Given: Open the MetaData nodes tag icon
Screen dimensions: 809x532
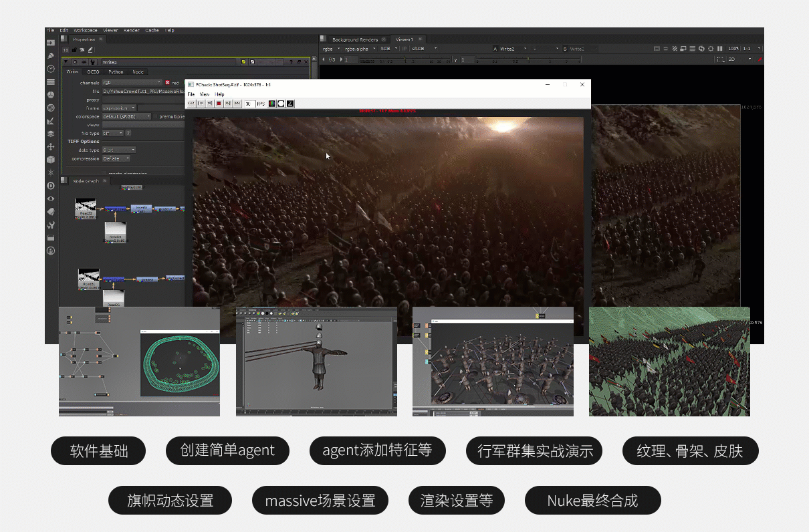Looking at the screenshot, I should 51,212.
